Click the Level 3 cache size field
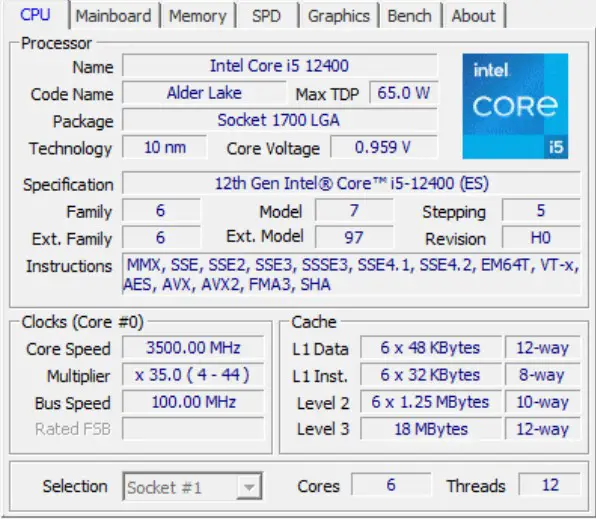Screen dimensions: 596x519 (x=431, y=429)
